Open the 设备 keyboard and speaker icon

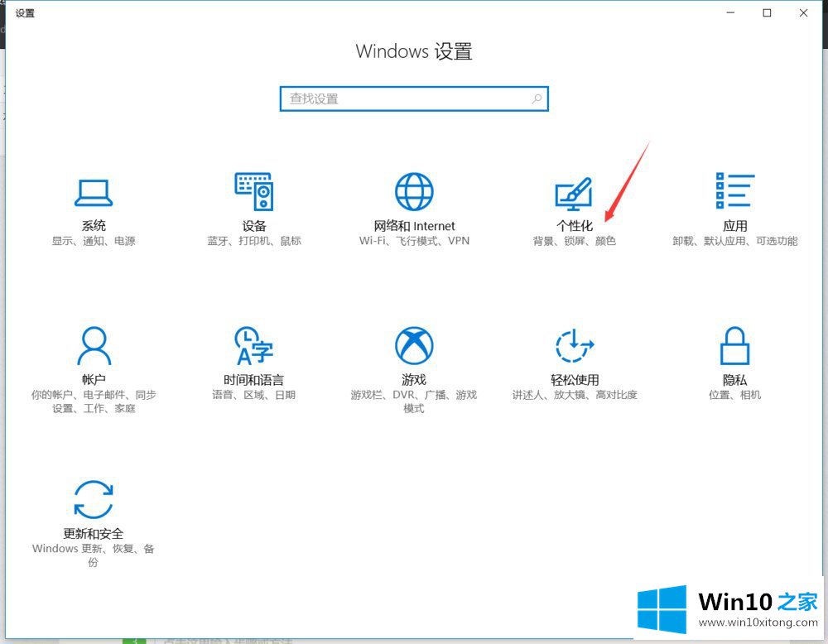click(254, 191)
